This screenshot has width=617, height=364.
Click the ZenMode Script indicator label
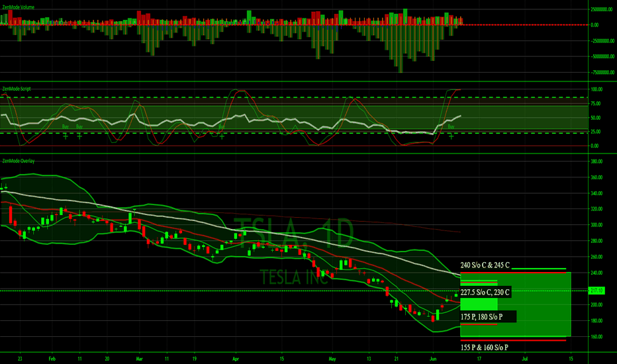(x=16, y=89)
